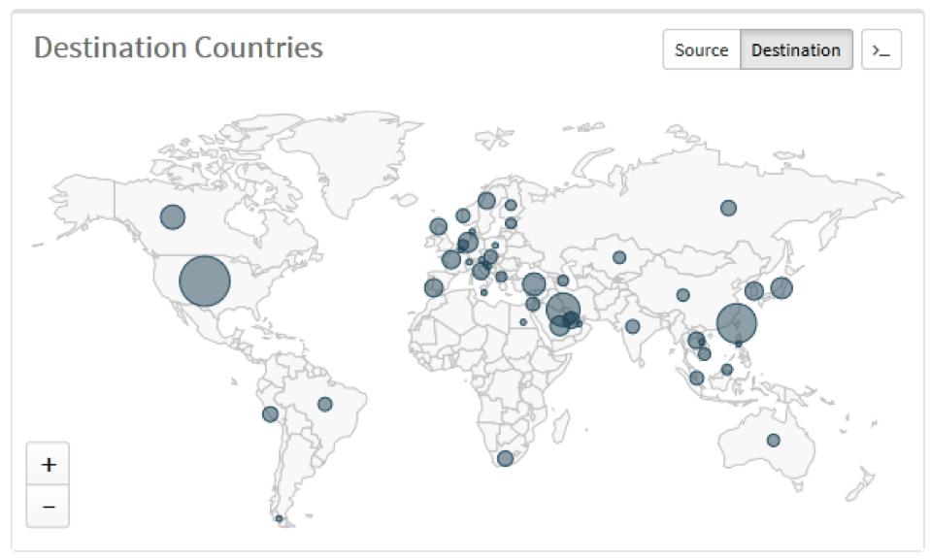Select the bubble over France
Image resolution: width=930 pixels, height=560 pixels.
pos(450,260)
